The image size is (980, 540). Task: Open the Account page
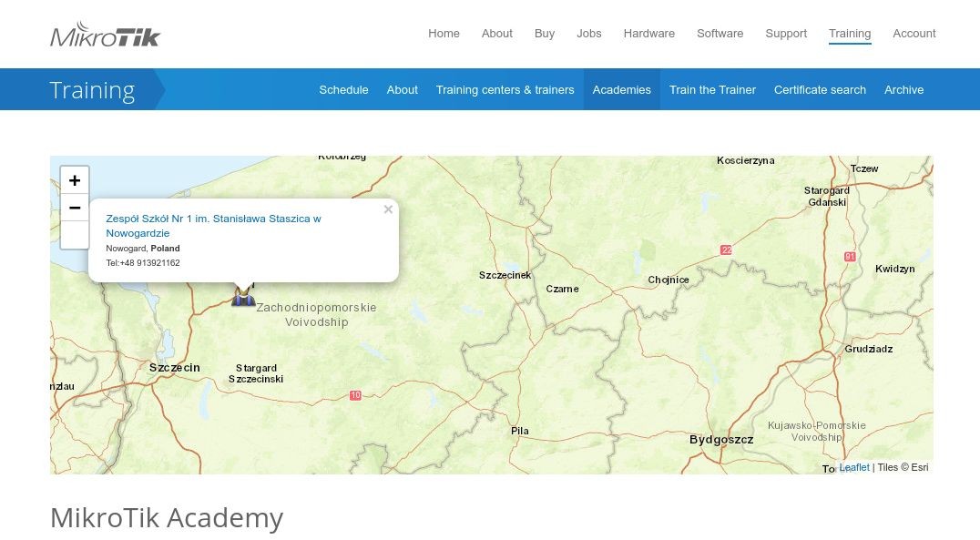(914, 34)
